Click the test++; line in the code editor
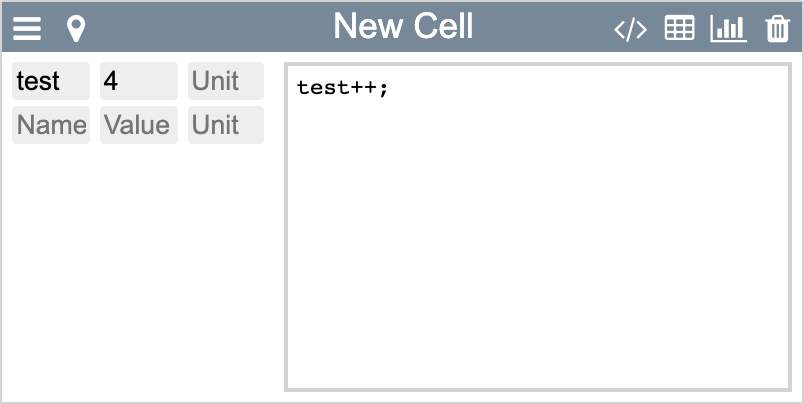 (x=341, y=88)
